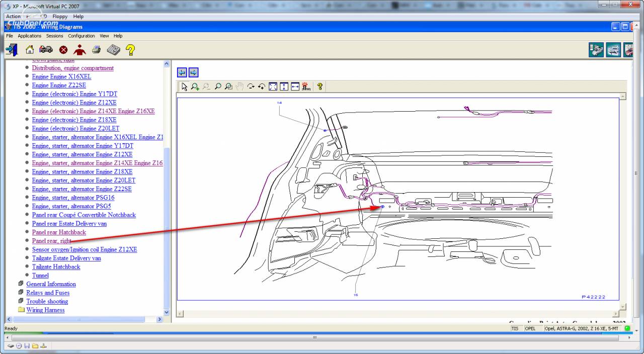Open the Virtual PC Help menu
The width and height of the screenshot is (644, 354).
pos(78,17)
